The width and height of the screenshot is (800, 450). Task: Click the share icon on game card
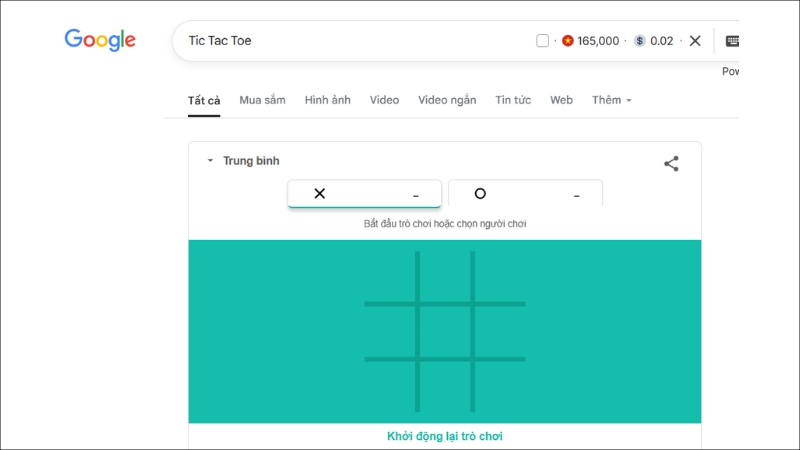[671, 164]
